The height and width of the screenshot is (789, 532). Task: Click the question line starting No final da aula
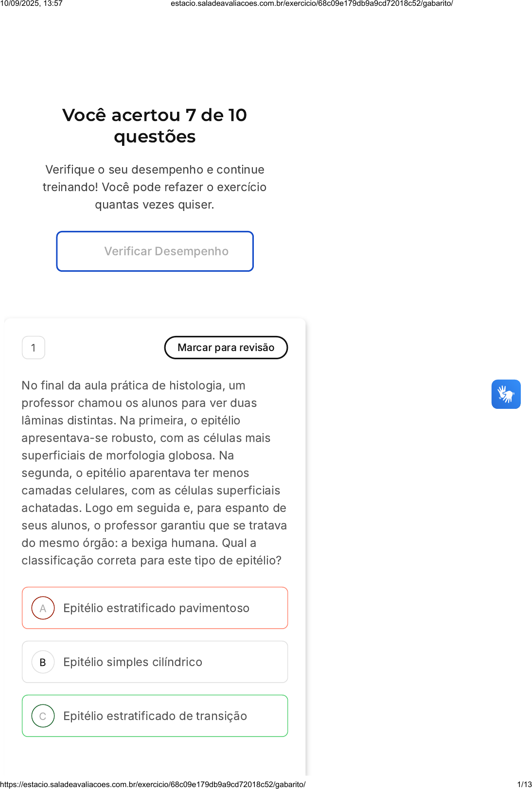133,386
